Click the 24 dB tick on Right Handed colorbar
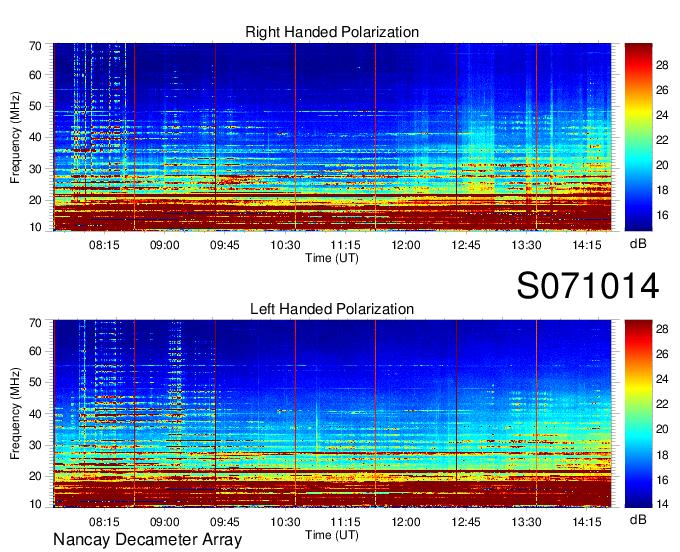This screenshot has height=552, width=680. point(662,115)
